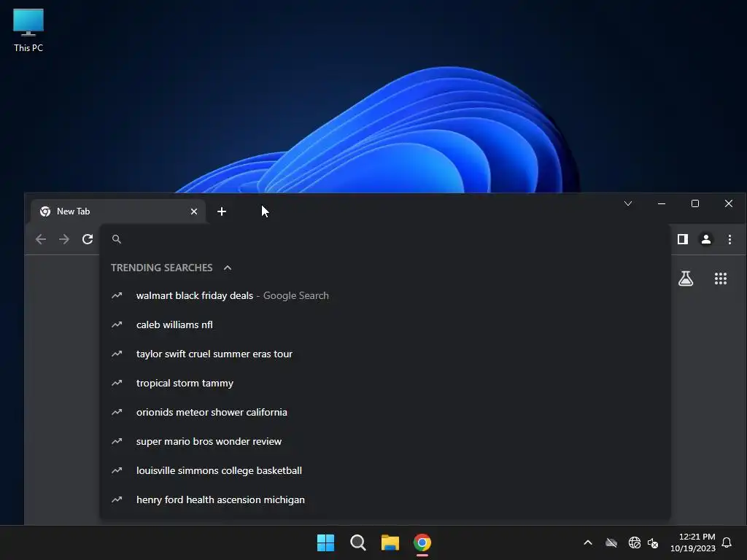
Task: Select orionids meteor shower california suggestion
Action: (385, 412)
